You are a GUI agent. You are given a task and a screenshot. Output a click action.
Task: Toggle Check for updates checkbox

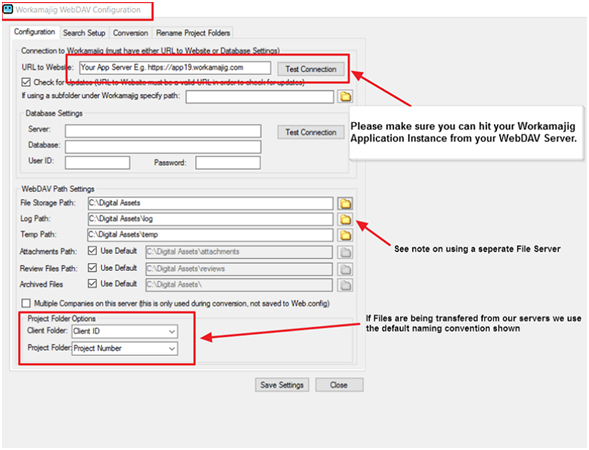point(26,82)
